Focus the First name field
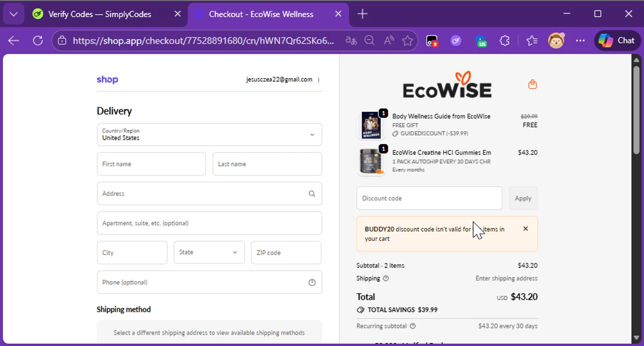Viewport: 644px width, 346px height. (151, 164)
